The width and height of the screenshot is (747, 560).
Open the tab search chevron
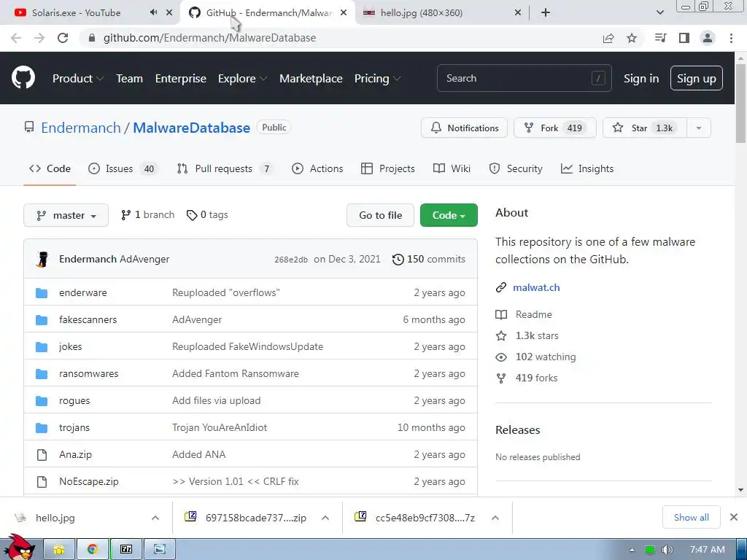(x=659, y=12)
